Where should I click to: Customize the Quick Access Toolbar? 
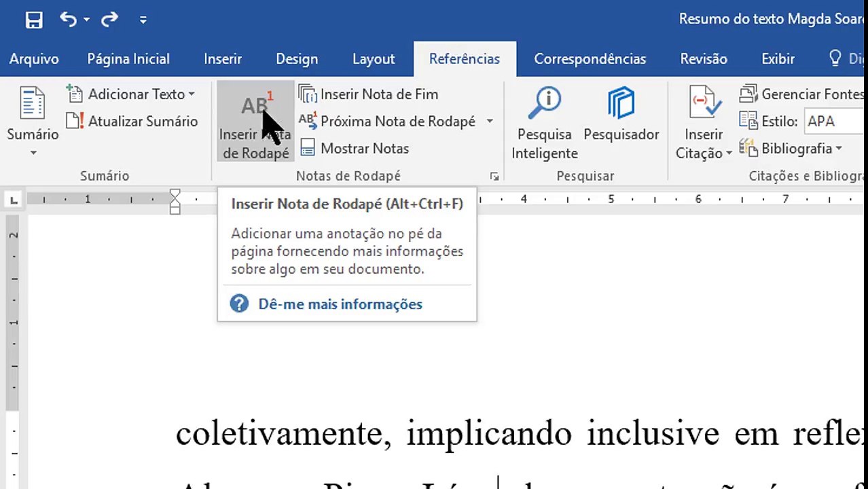[x=143, y=20]
